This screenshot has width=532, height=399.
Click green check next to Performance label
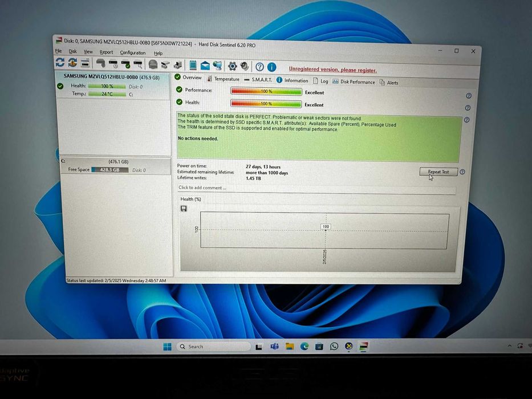click(179, 89)
